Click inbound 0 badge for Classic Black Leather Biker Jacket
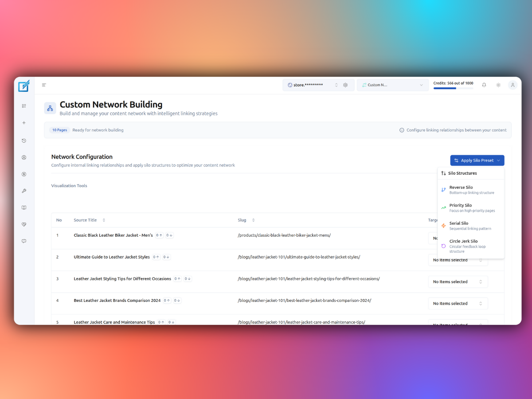 [x=160, y=235]
